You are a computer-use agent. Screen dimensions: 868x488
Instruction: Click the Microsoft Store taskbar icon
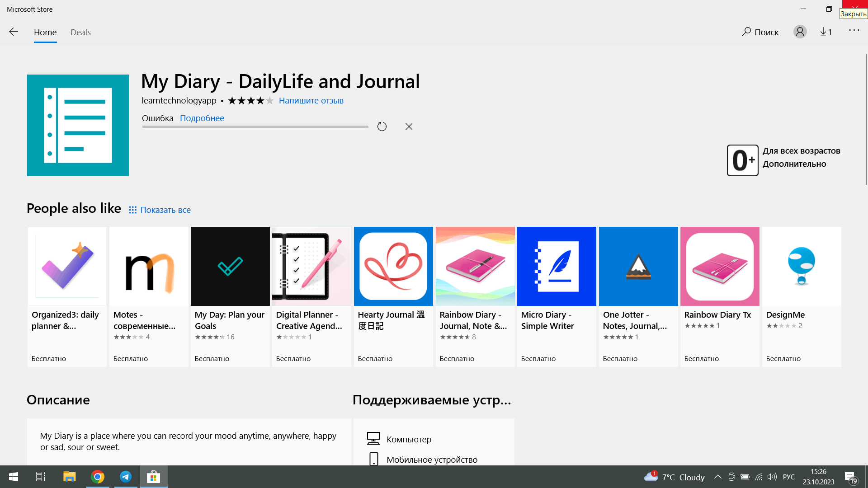coord(154,477)
